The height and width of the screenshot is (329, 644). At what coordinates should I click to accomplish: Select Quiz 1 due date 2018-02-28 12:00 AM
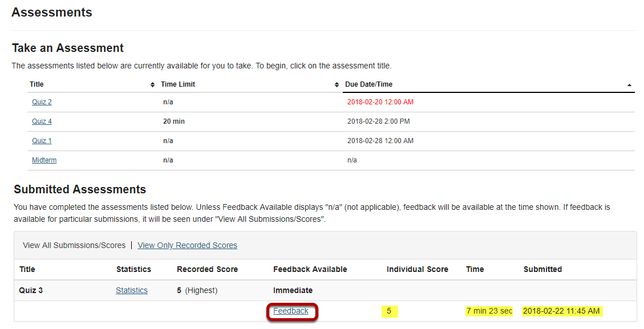[x=380, y=140]
